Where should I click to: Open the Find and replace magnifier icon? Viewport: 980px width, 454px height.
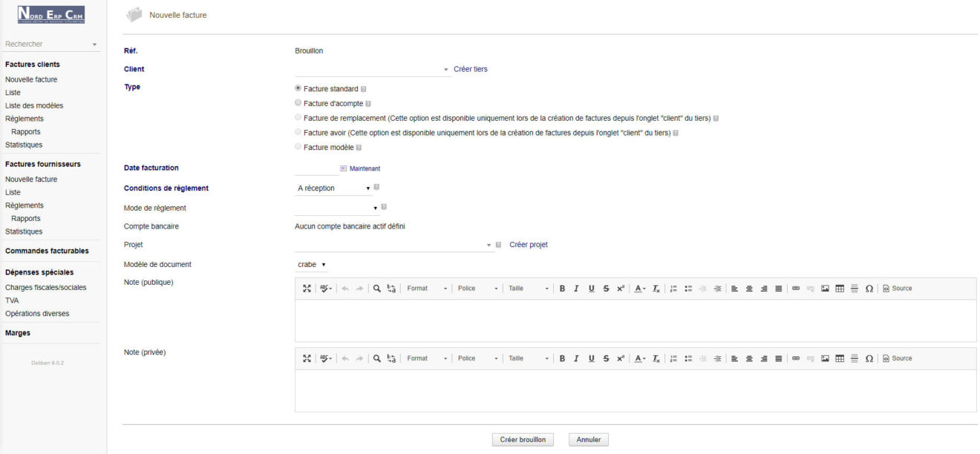[x=377, y=288]
